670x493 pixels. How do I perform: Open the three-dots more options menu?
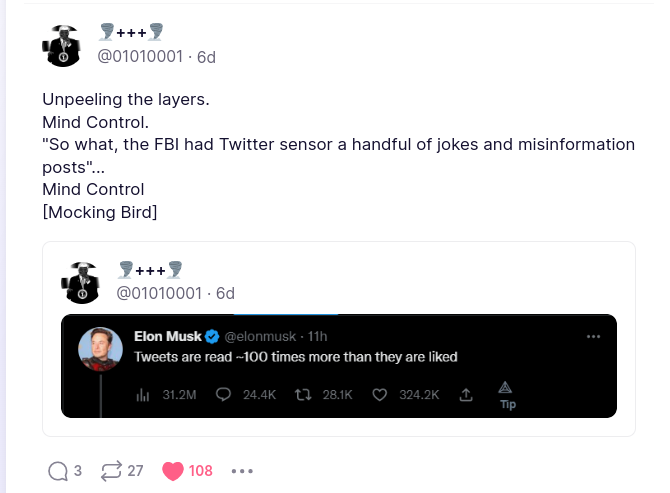[x=243, y=470]
